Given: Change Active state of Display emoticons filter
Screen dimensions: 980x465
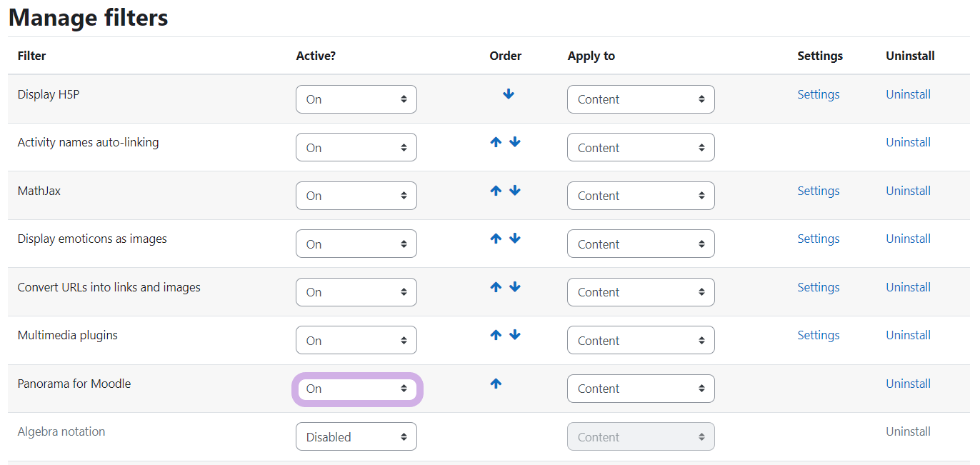Looking at the screenshot, I should coord(356,244).
